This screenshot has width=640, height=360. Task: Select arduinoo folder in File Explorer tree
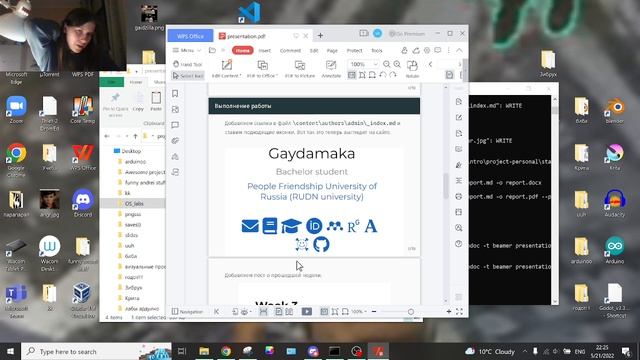(135, 162)
